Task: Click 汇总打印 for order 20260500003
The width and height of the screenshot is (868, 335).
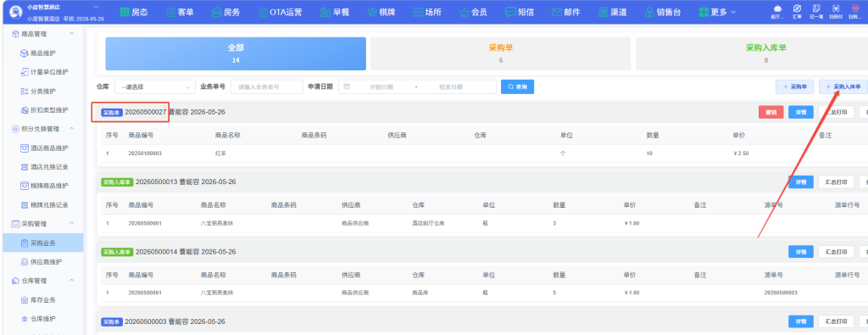Action: [x=836, y=321]
